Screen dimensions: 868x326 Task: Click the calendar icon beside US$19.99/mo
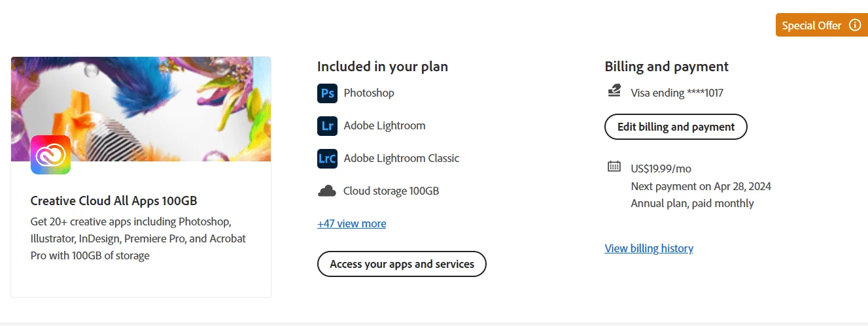click(614, 167)
